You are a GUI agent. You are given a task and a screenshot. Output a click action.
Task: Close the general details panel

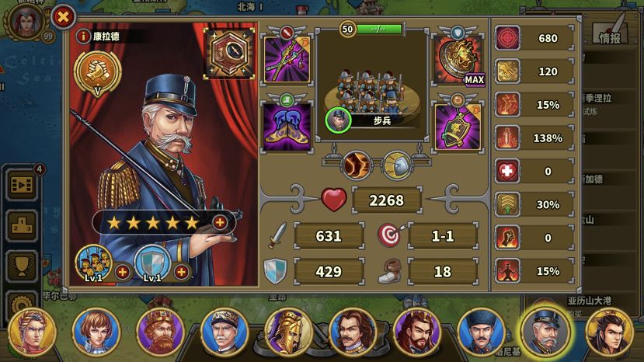(x=63, y=17)
